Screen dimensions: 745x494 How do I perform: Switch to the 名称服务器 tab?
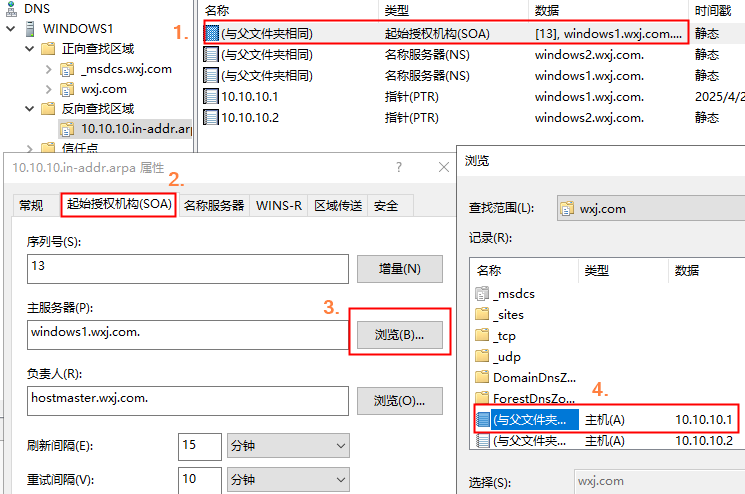coord(214,206)
